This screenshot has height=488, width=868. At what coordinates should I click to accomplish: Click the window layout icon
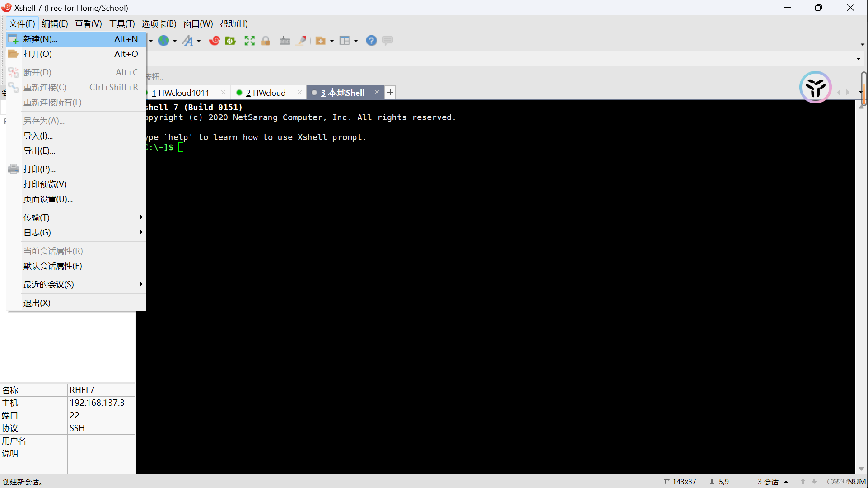pos(345,41)
